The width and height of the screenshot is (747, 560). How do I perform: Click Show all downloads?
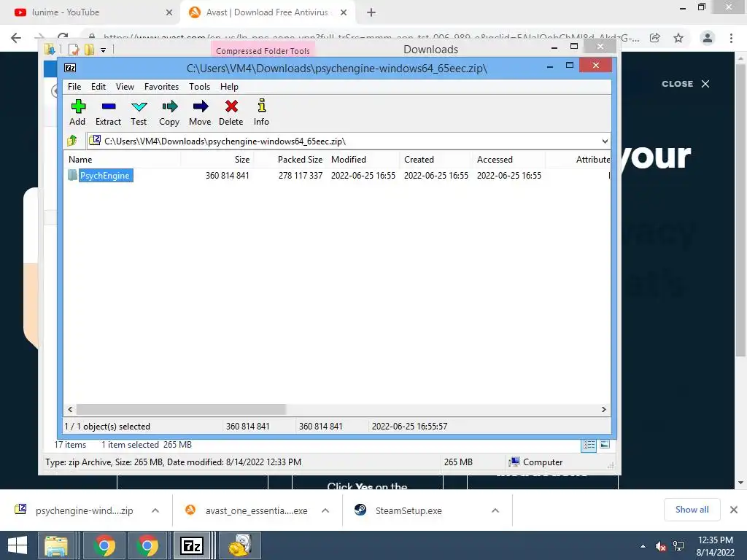pyautogui.click(x=692, y=510)
